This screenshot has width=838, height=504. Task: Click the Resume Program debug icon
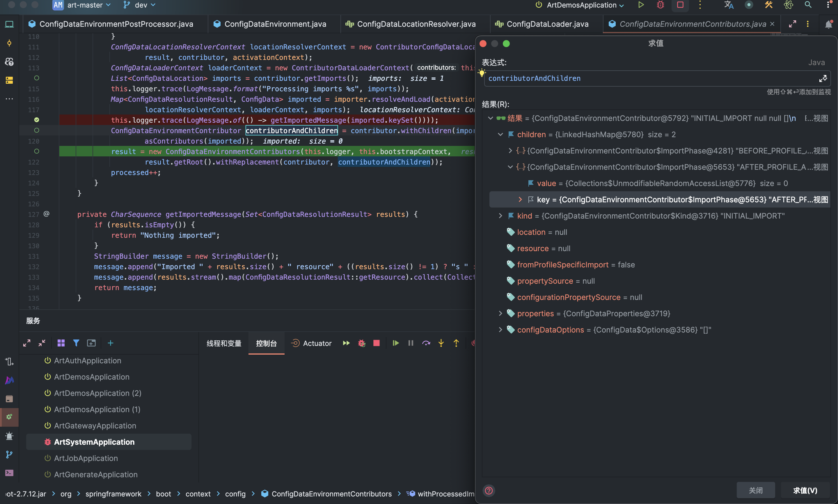(x=395, y=343)
